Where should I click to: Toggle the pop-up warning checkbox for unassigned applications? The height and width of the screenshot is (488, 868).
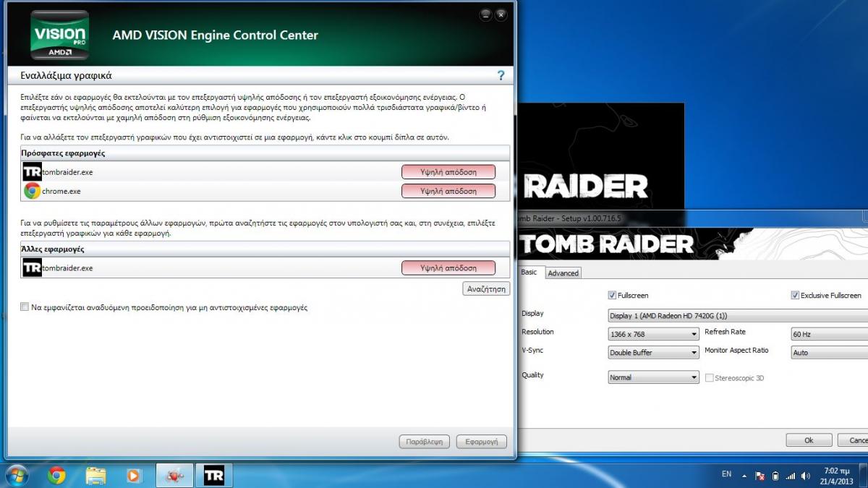(x=25, y=307)
